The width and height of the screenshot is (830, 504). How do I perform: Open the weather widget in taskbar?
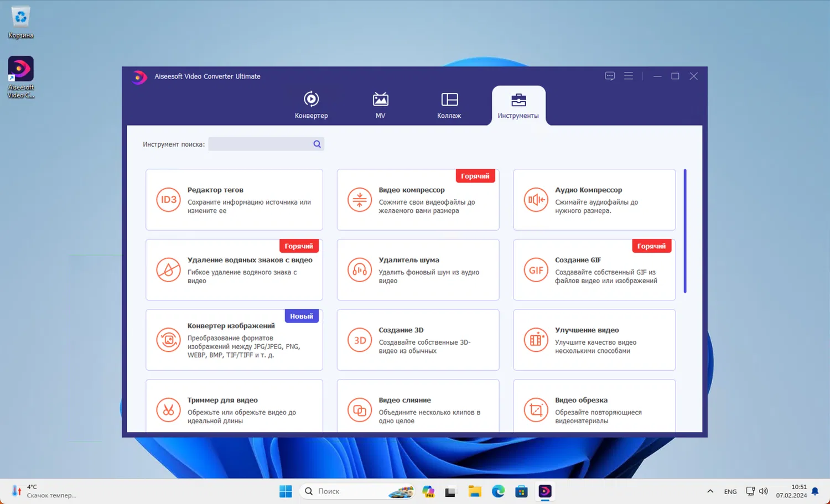tap(44, 491)
